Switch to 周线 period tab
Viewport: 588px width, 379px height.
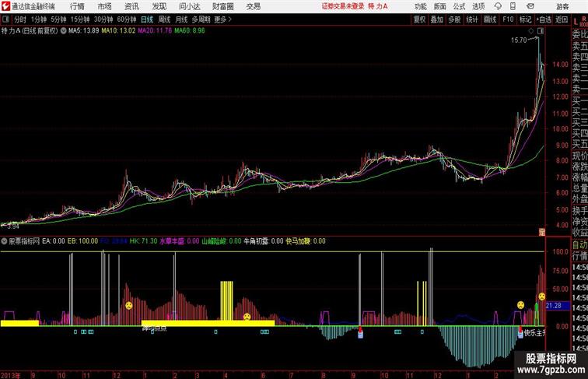point(164,19)
